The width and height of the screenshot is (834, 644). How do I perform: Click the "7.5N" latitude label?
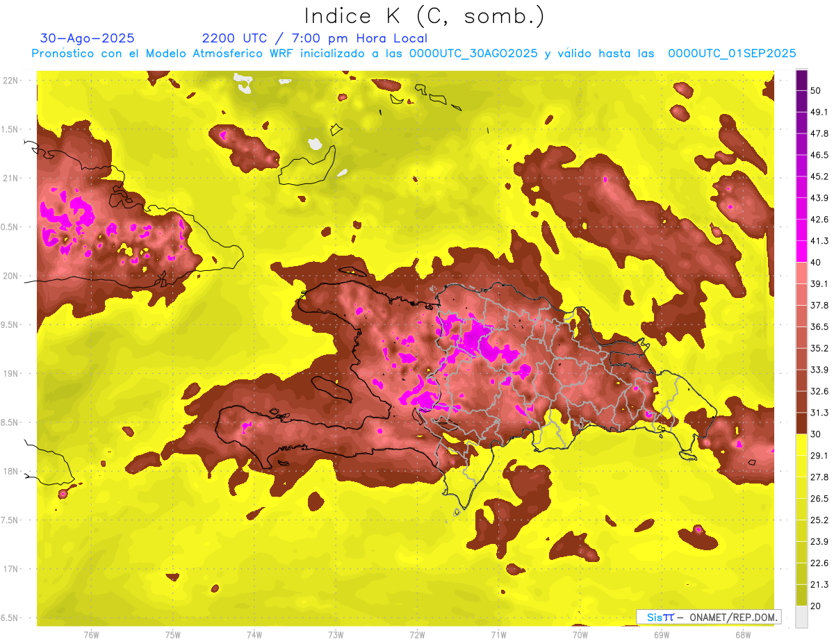click(x=10, y=520)
